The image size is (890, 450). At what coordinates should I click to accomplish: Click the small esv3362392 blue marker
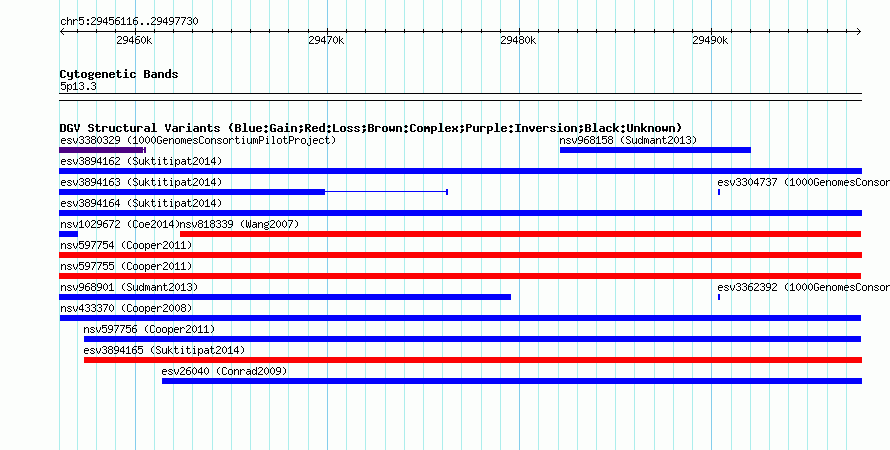(719, 297)
